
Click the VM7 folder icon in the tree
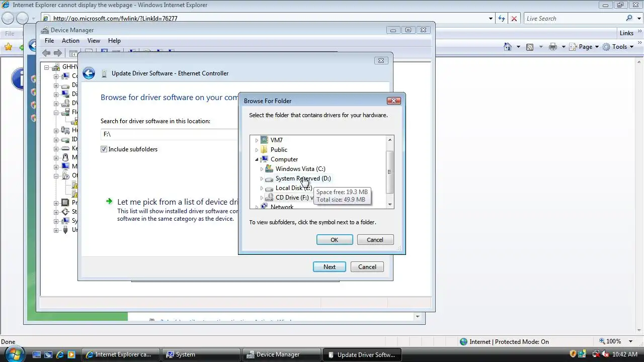[264, 140]
